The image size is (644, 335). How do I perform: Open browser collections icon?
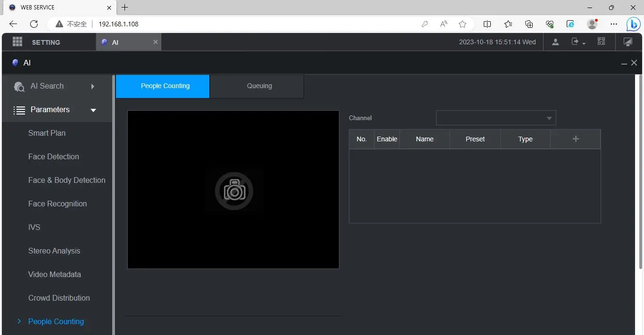(529, 24)
